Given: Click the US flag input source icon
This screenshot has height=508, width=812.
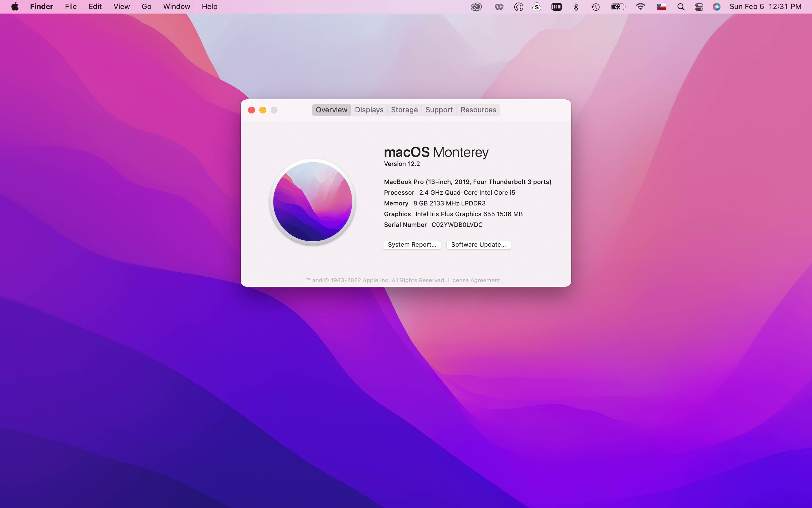Looking at the screenshot, I should (661, 7).
